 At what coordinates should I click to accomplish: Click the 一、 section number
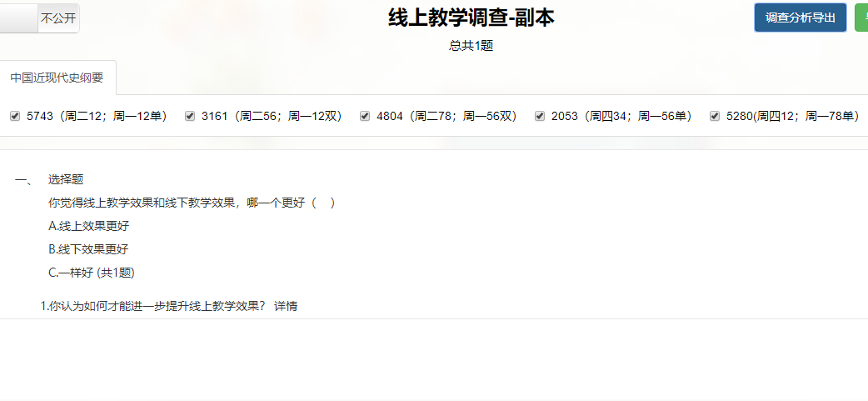[24, 179]
